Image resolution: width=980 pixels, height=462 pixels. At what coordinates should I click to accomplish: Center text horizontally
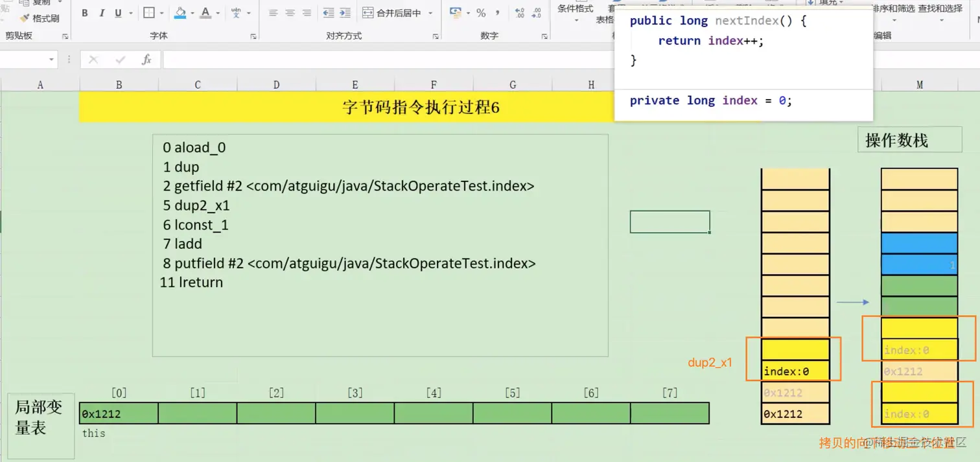click(290, 13)
